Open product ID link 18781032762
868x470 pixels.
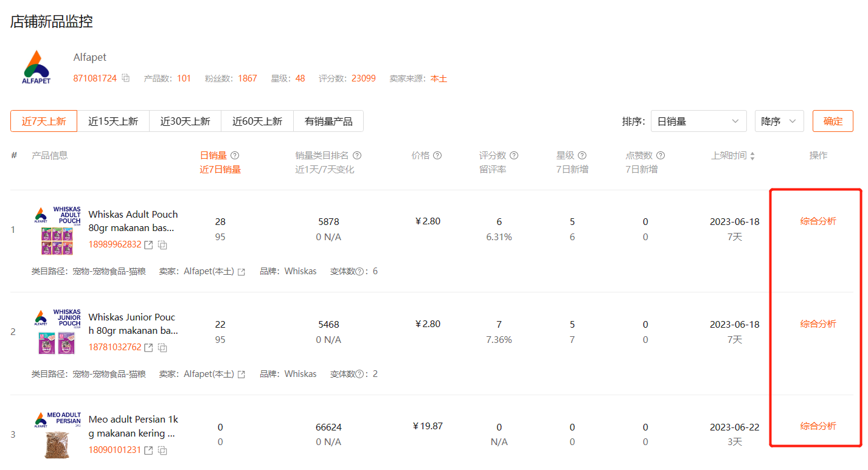115,348
